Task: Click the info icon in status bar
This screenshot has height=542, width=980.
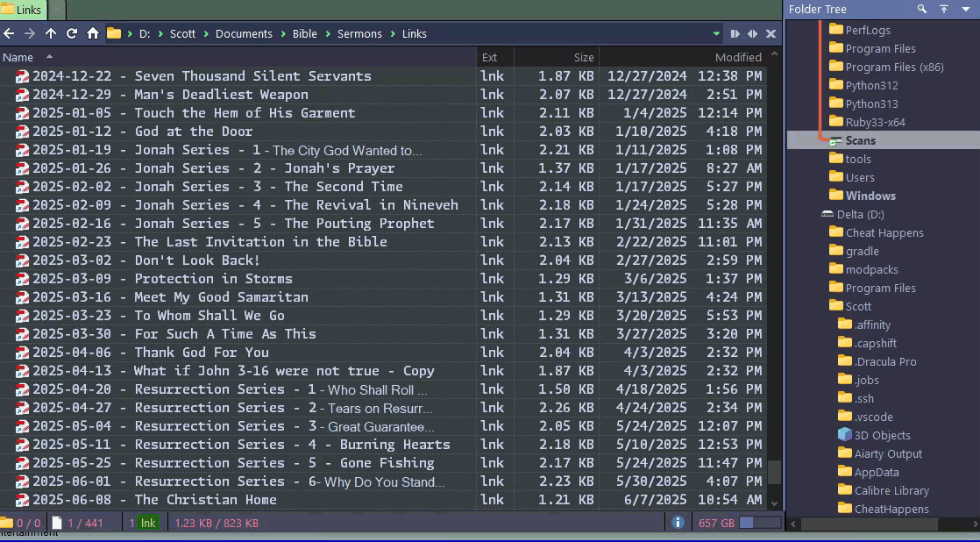Action: tap(678, 523)
